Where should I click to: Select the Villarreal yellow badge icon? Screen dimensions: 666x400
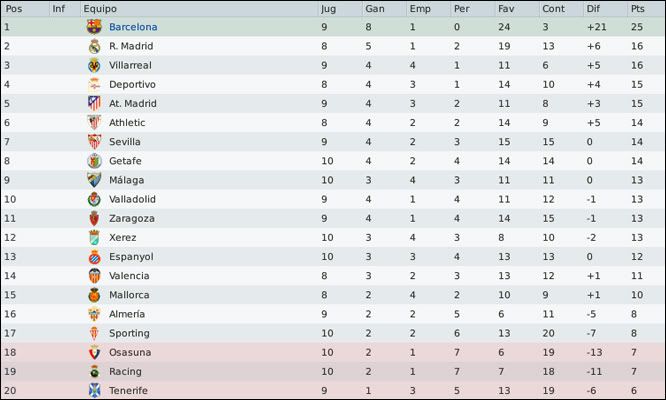(x=94, y=65)
